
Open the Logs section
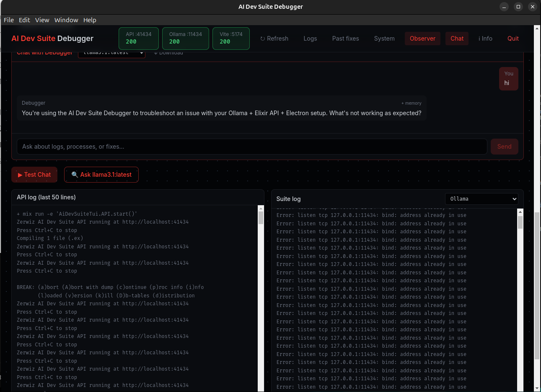[x=310, y=39]
